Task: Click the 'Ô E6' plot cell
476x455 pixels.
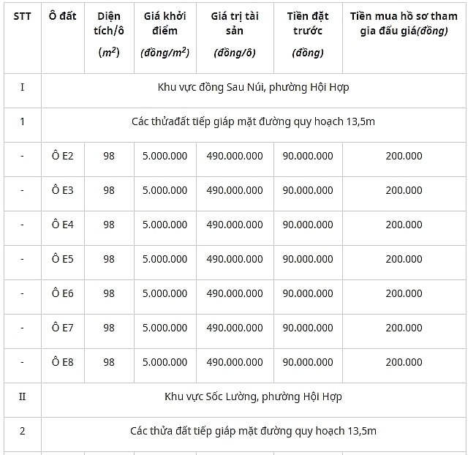Action: click(x=63, y=293)
